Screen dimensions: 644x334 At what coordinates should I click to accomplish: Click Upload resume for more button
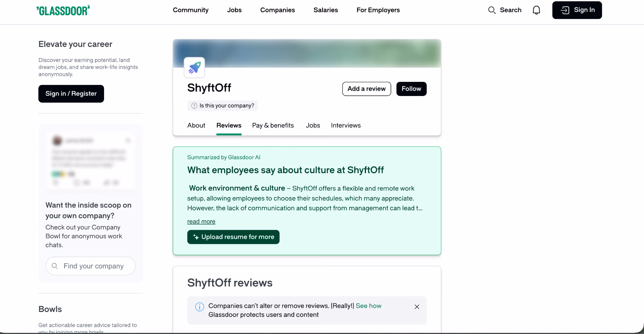tap(233, 237)
